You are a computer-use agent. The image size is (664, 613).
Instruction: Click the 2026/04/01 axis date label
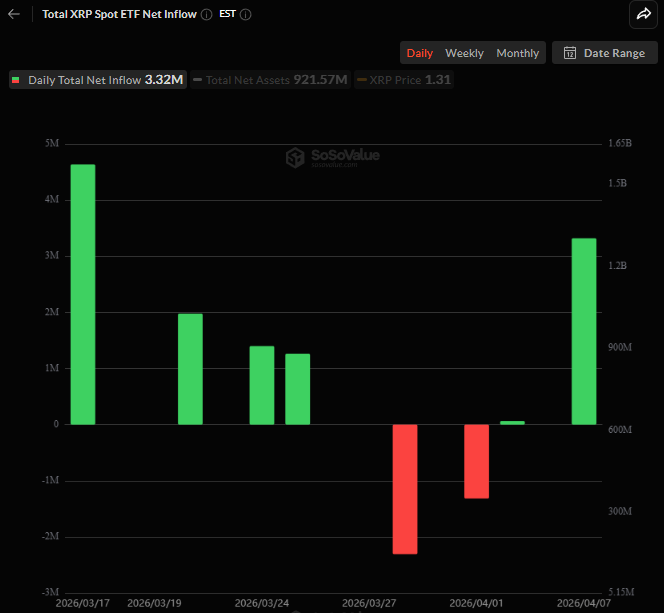(476, 603)
